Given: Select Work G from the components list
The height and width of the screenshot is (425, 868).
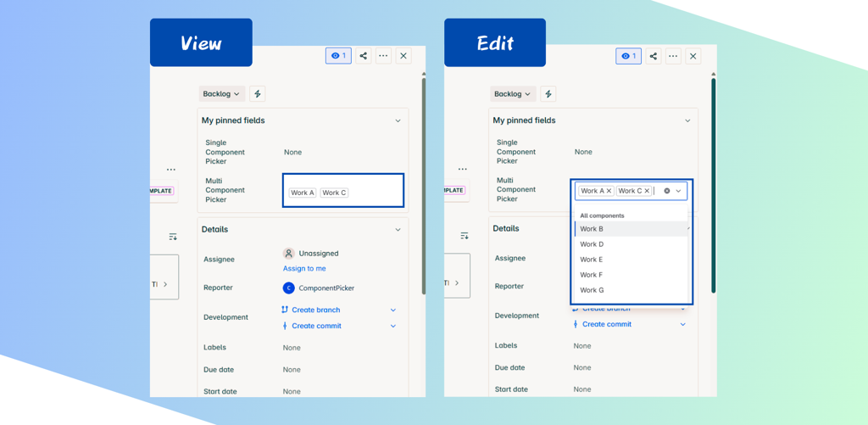Looking at the screenshot, I should (631, 290).
